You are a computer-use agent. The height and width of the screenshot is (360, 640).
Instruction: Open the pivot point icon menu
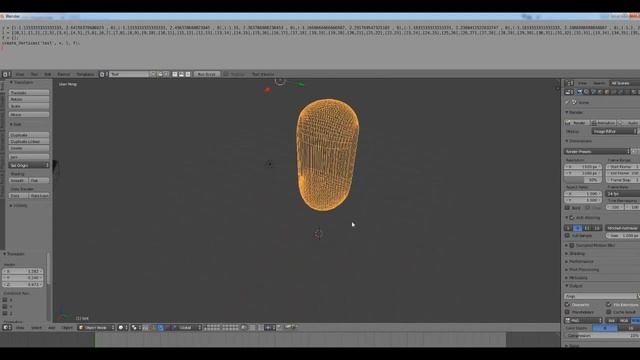pos(136,327)
